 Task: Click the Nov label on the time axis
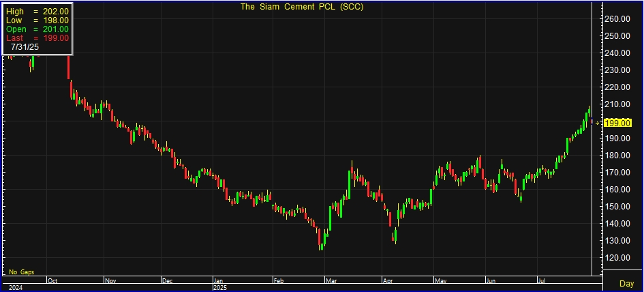pos(111,281)
